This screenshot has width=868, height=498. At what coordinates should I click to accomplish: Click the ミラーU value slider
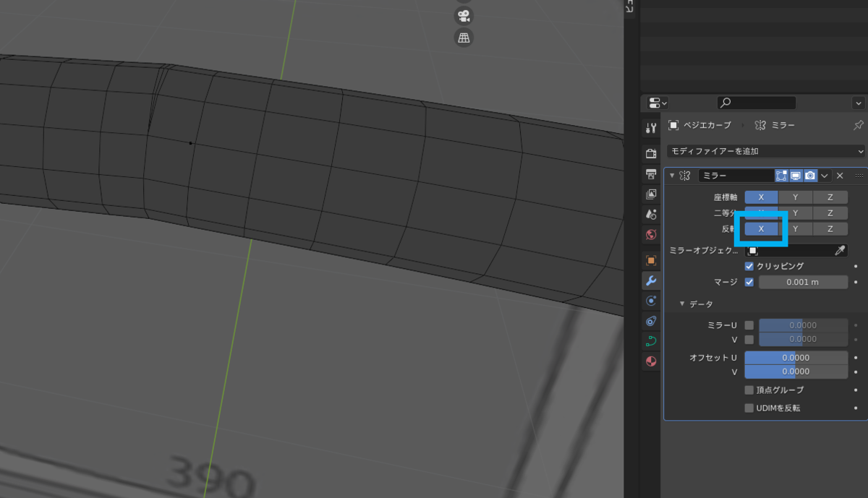point(803,325)
